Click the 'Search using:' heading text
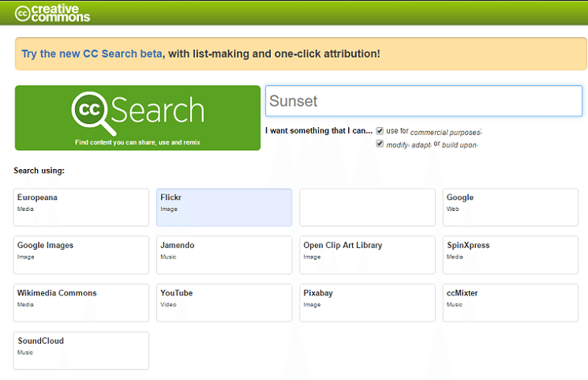 [39, 171]
